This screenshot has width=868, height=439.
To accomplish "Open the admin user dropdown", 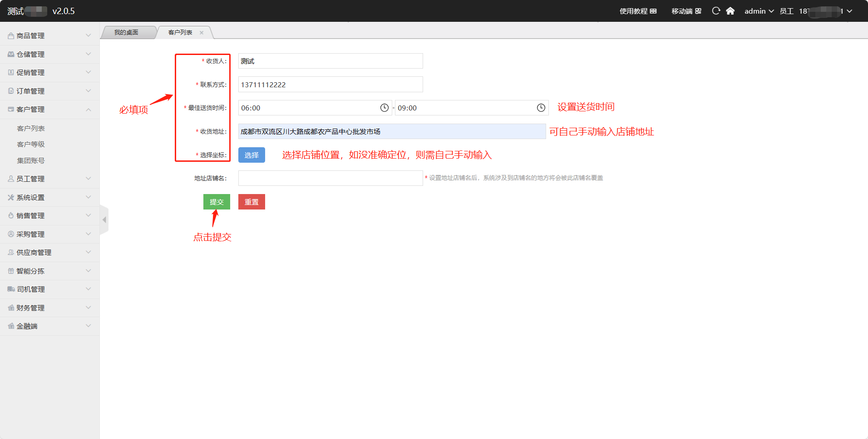I will point(759,11).
